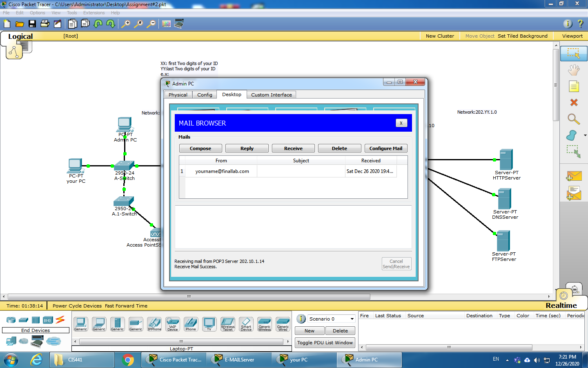588x368 pixels.
Task: Save the file with the floppy disk icon
Action: [32, 24]
